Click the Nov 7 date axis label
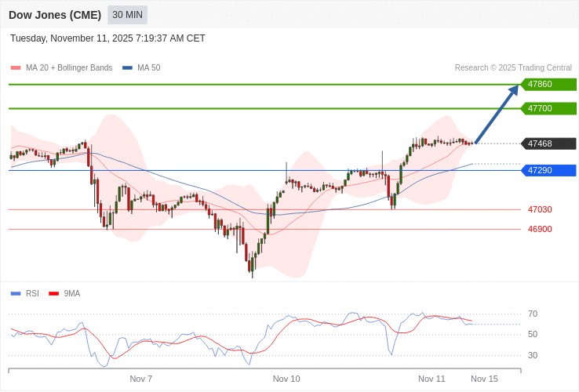 tap(141, 379)
